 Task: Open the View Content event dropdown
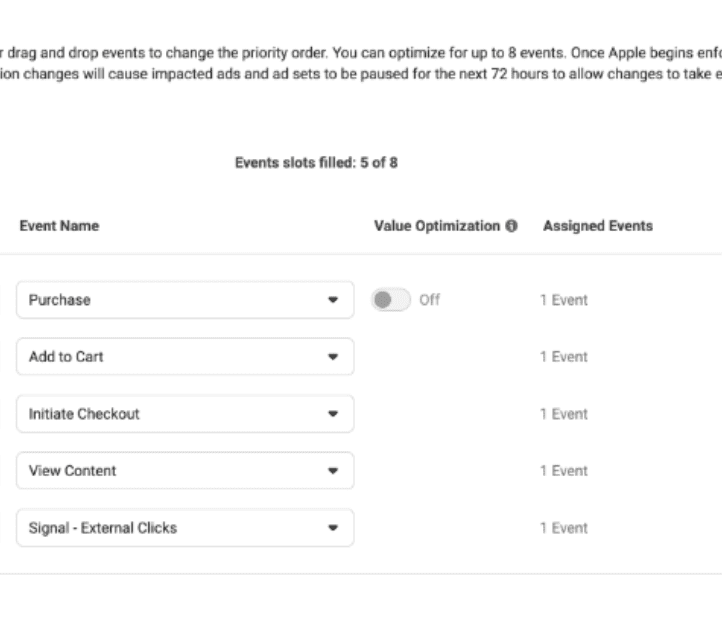click(185, 471)
